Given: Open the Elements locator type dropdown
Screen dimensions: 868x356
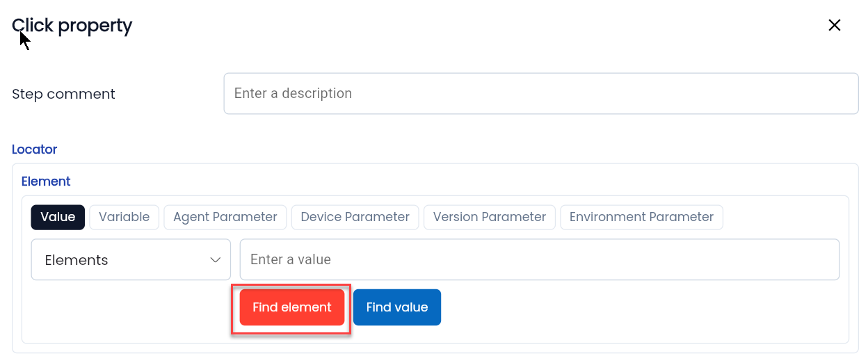Looking at the screenshot, I should coord(131,260).
